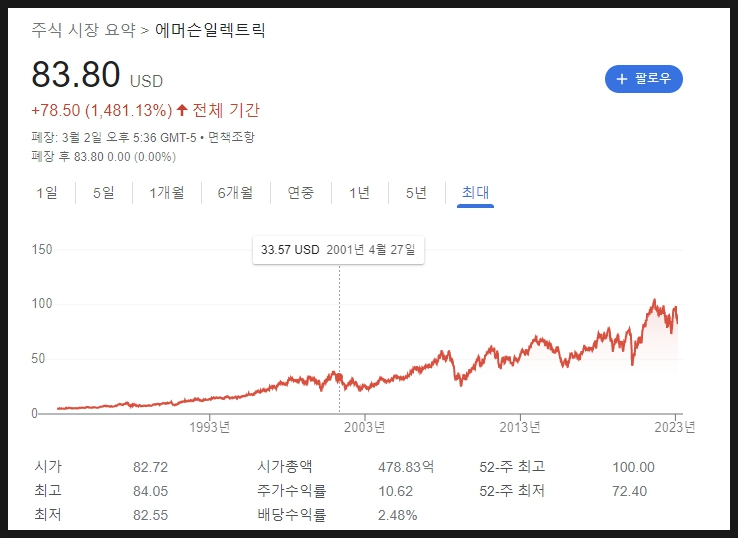Click the 100 y-axis label
Screen dimensions: 738x538
(x=42, y=304)
